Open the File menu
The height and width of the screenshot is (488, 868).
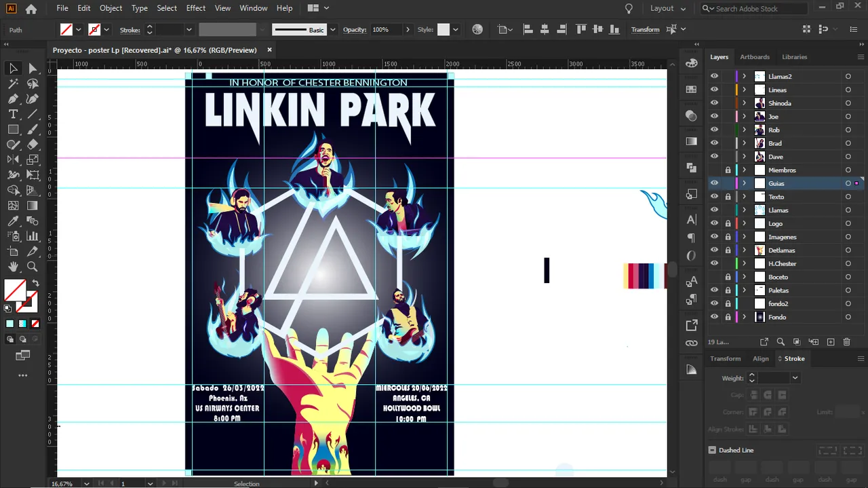[62, 8]
